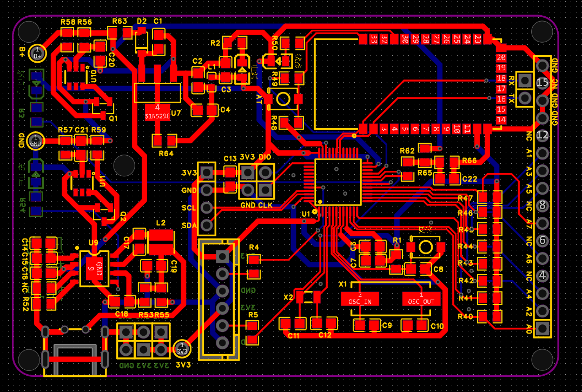The width and height of the screenshot is (582, 392).
Task: Select the C11 designator text
Action: [294, 336]
